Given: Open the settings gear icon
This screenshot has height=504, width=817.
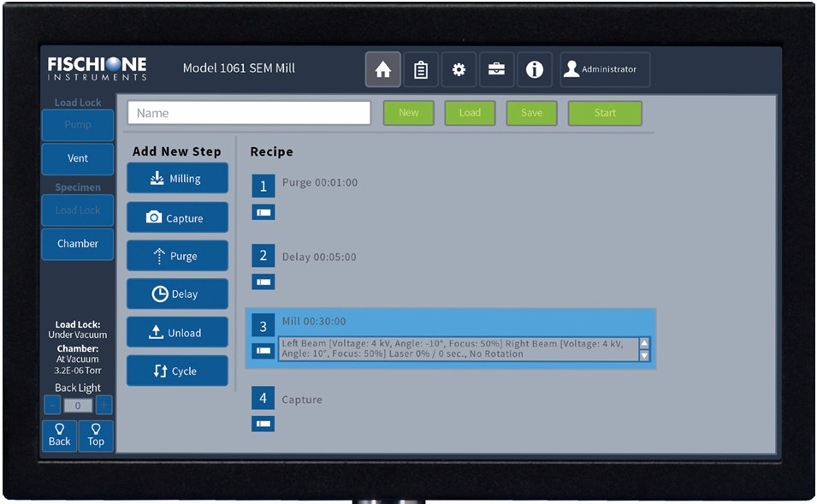Looking at the screenshot, I should (459, 70).
